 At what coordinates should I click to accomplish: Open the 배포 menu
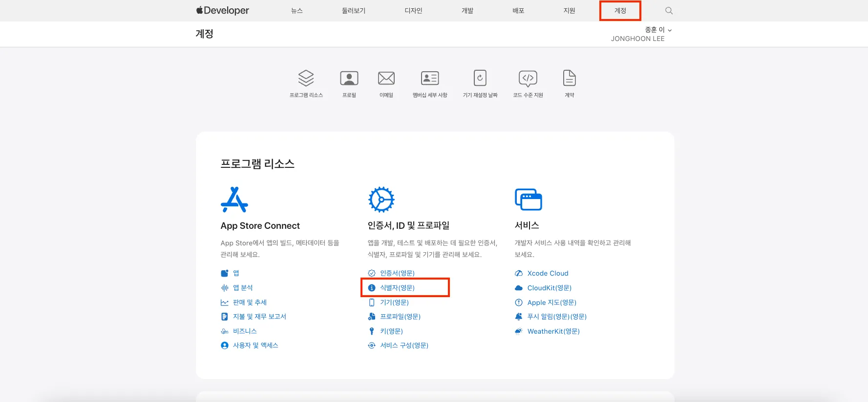[518, 11]
